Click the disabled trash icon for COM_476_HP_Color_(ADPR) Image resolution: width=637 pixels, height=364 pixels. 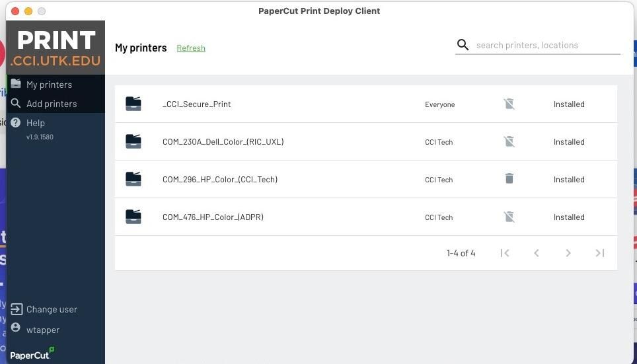click(509, 217)
